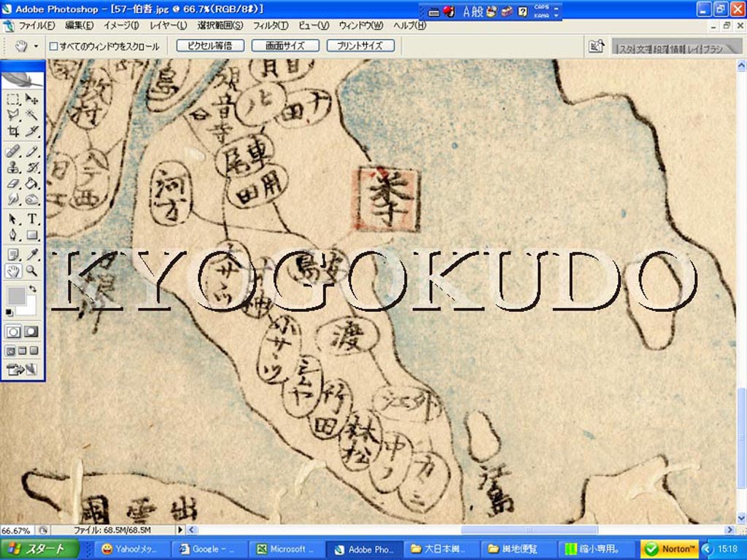Open the ファイル(F) menu

36,26
